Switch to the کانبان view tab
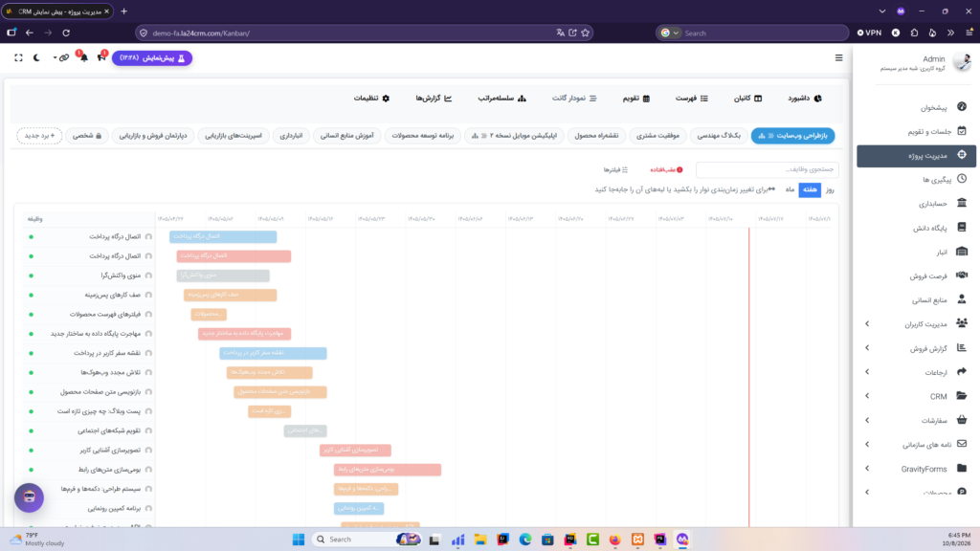Screen dimensions: 980x551 click(747, 99)
